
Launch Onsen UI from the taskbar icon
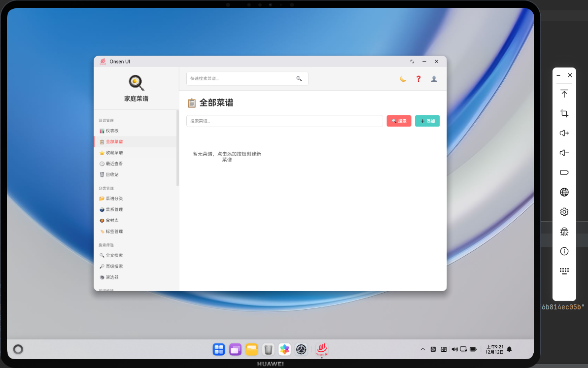click(322, 349)
